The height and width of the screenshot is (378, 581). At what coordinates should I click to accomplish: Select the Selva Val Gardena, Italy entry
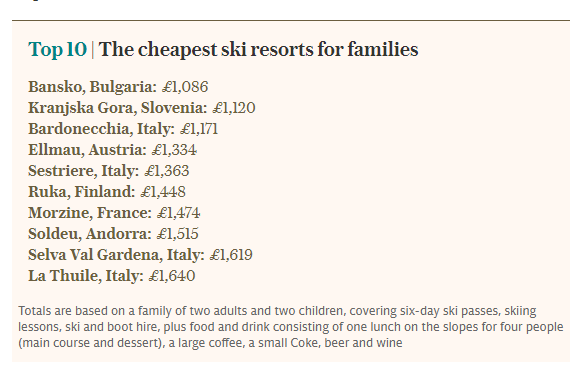[x=140, y=255]
